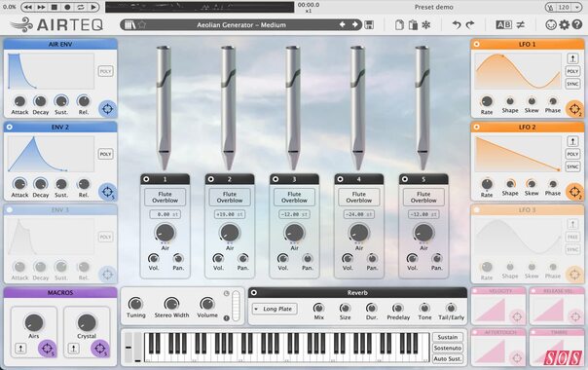Click the MACROS panel header
588x370 pixels.
[x=60, y=292]
